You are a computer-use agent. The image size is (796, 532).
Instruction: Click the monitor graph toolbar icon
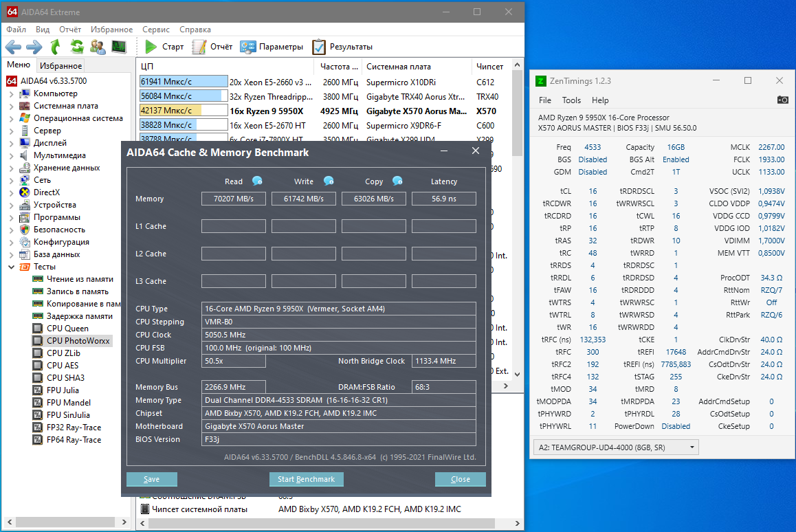pyautogui.click(x=119, y=47)
